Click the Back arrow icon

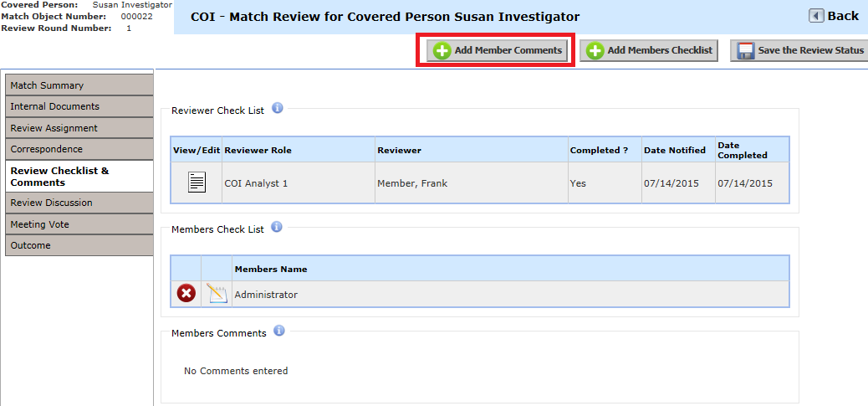(816, 16)
